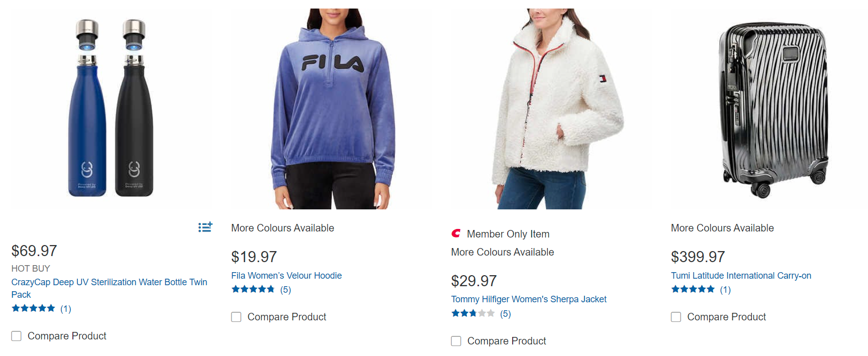
Task: Click the CrazyCap water bottle star rating
Action: 33,308
